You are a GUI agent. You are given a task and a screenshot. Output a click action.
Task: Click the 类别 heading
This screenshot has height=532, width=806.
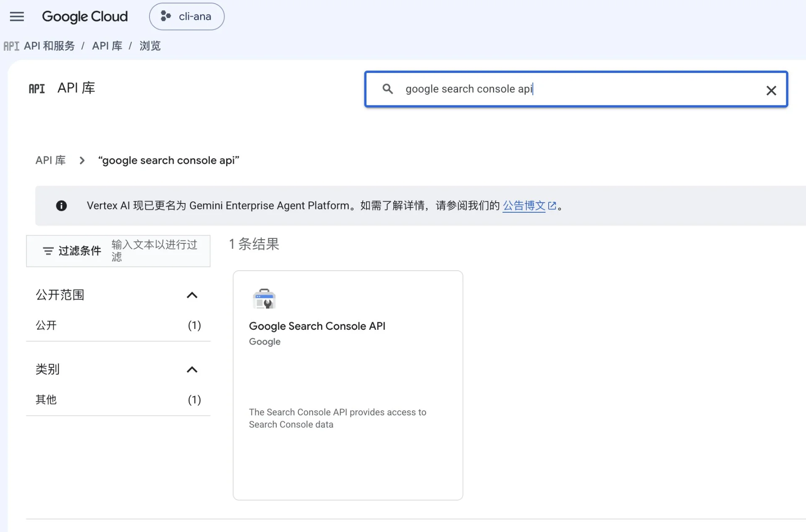click(x=47, y=369)
